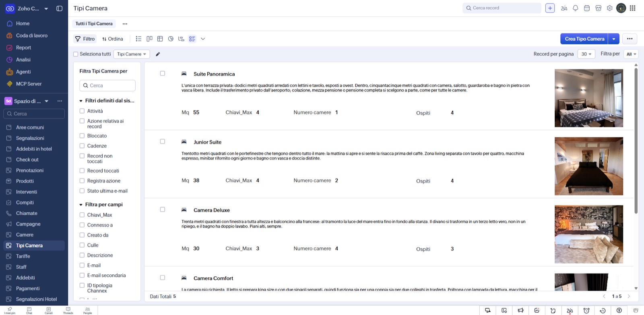Open settings gear icon
This screenshot has height=315, width=644.
tap(610, 8)
